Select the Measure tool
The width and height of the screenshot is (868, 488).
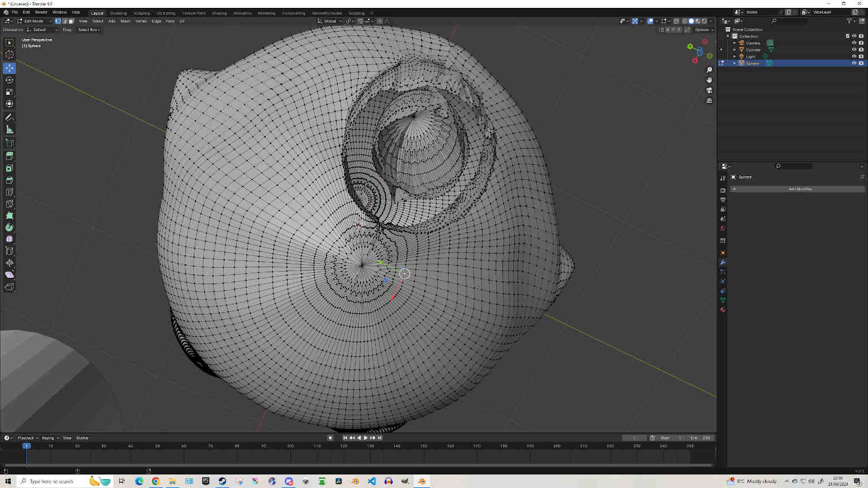coord(10,129)
